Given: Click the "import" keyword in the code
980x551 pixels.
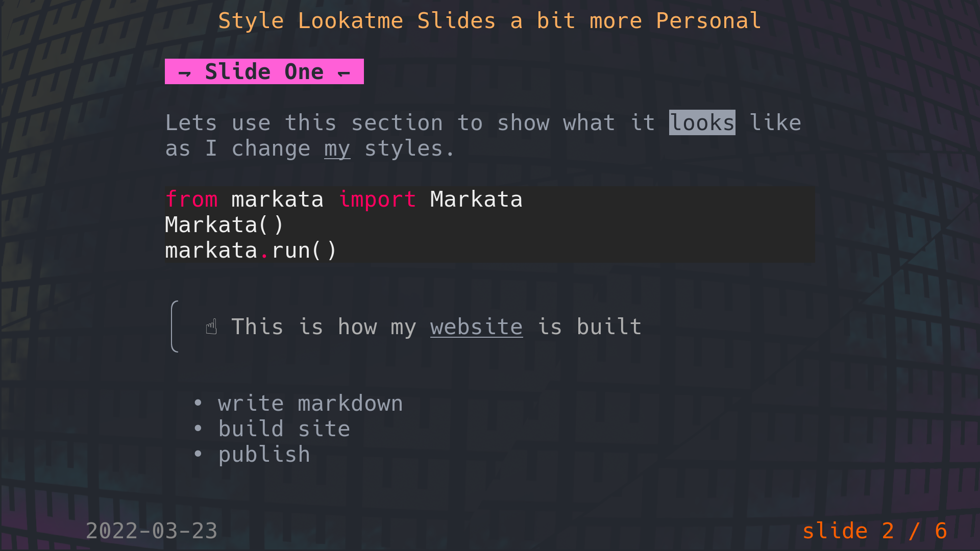Looking at the screenshot, I should point(377,199).
